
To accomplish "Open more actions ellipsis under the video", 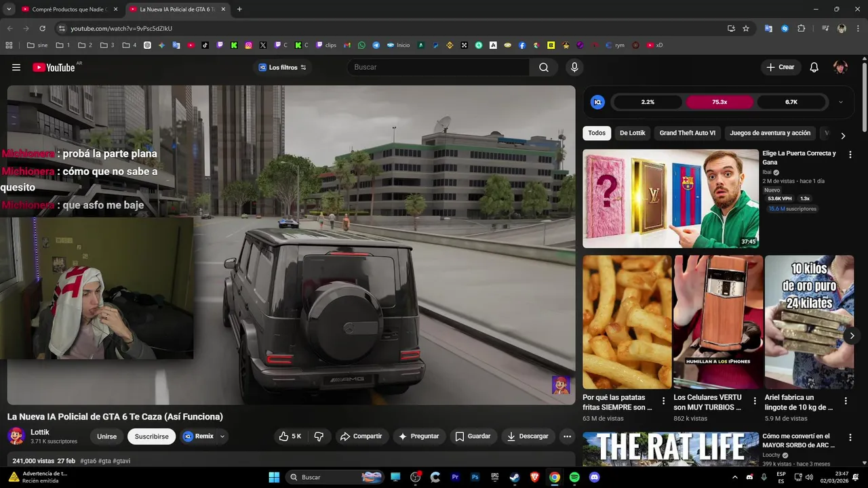I will tap(568, 436).
